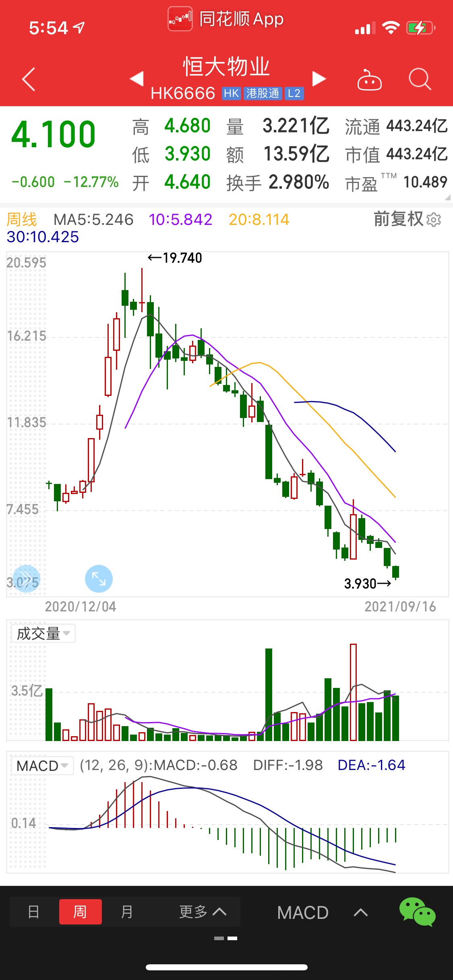Tap the DEA:-1.64 value
This screenshot has width=453, height=980.
pyautogui.click(x=371, y=765)
